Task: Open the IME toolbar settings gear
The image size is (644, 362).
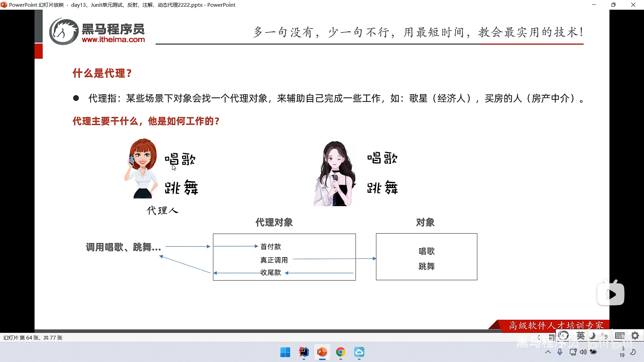Action: tap(635, 336)
